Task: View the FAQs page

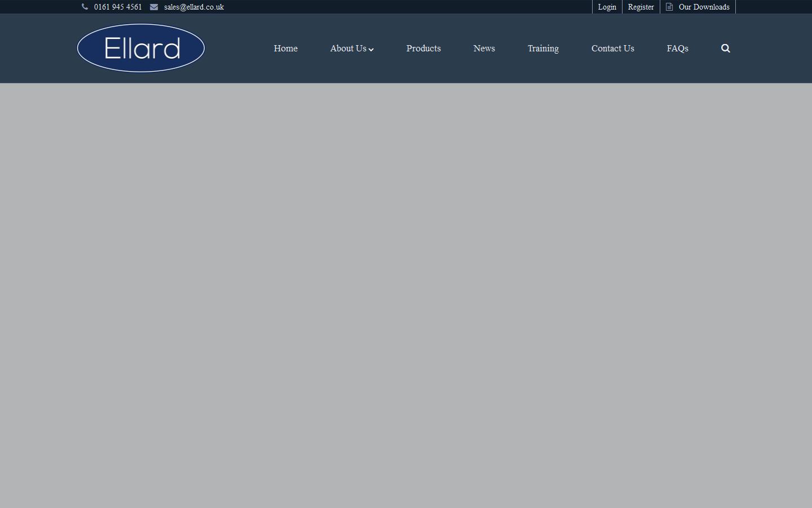Action: pyautogui.click(x=677, y=49)
